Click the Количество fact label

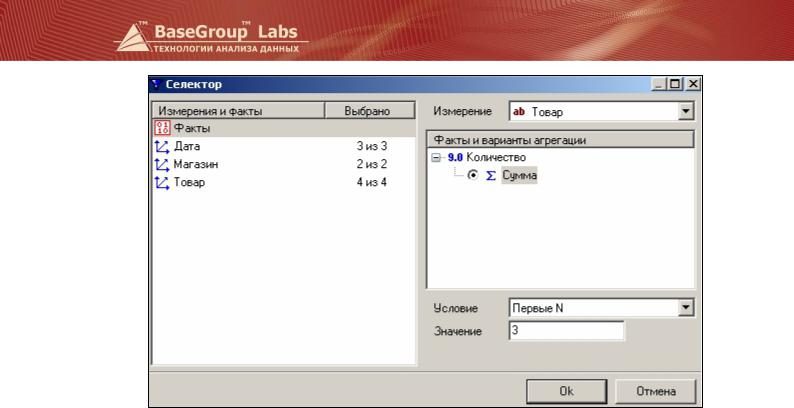tap(496, 157)
